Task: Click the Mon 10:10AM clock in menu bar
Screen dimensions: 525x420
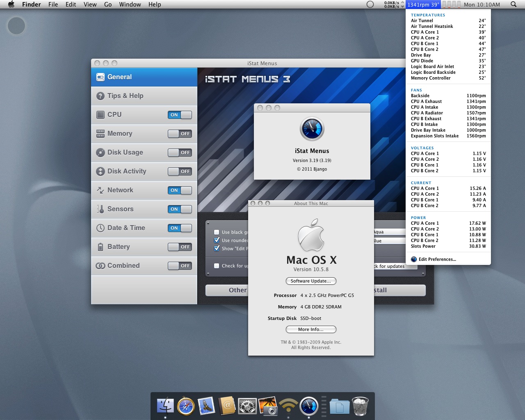Action: click(x=482, y=5)
